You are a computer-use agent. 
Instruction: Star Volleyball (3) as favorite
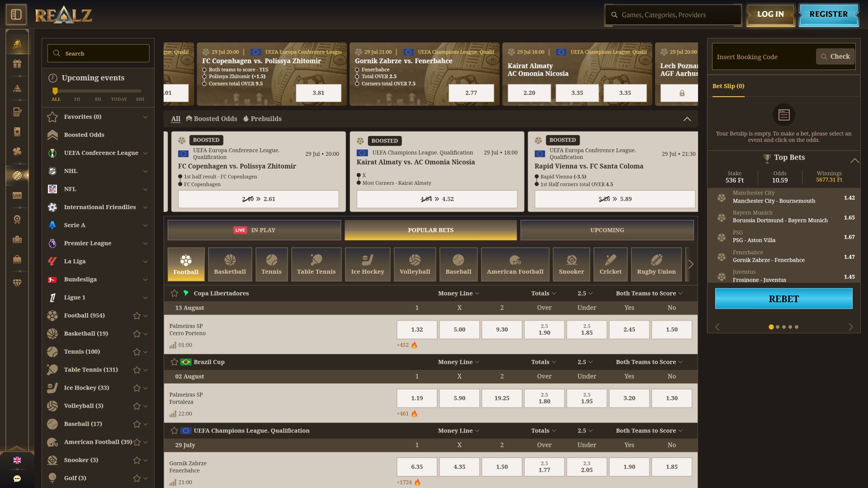(137, 406)
